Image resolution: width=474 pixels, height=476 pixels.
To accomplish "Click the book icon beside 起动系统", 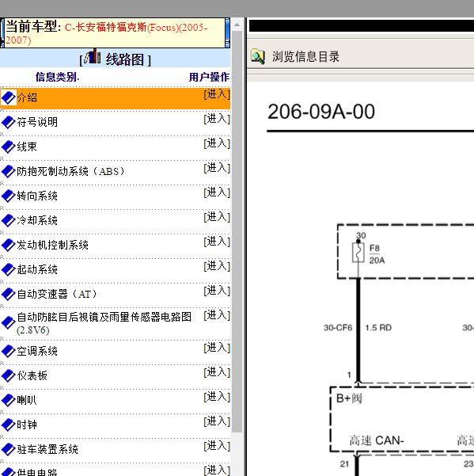I will coord(9,270).
